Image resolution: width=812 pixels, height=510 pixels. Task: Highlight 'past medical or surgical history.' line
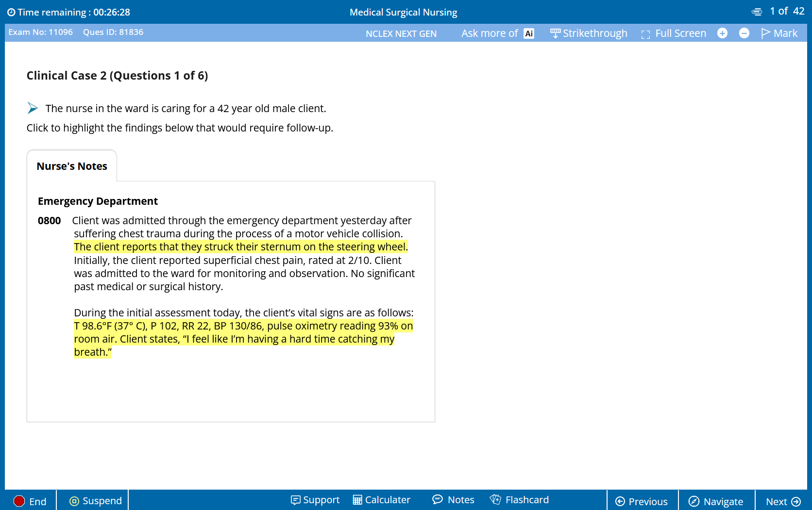pyautogui.click(x=149, y=287)
